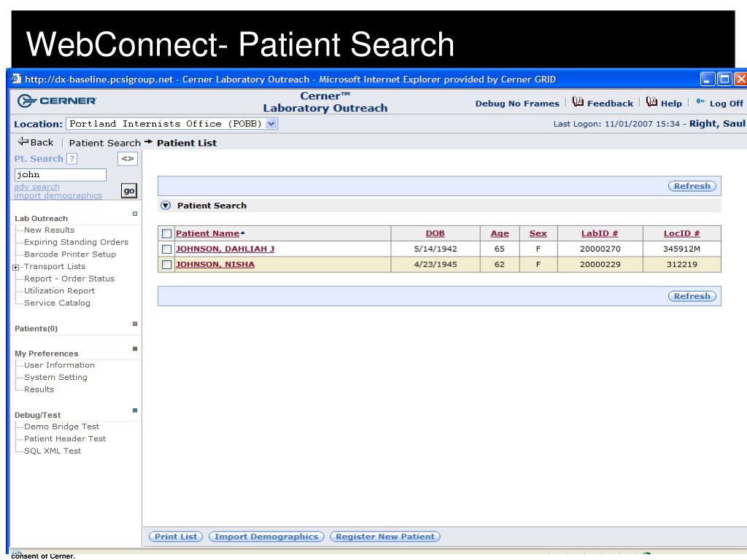The width and height of the screenshot is (747, 560).
Task: Maximize the Internet Explorer window
Action: click(x=724, y=79)
